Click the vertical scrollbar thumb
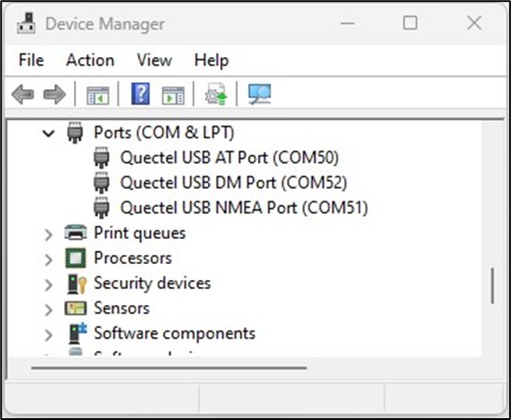The height and width of the screenshot is (420, 511). pyautogui.click(x=492, y=286)
